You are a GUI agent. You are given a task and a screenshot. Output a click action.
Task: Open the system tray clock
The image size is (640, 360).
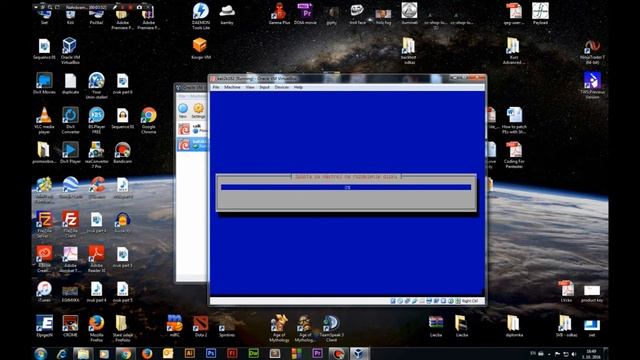592,354
